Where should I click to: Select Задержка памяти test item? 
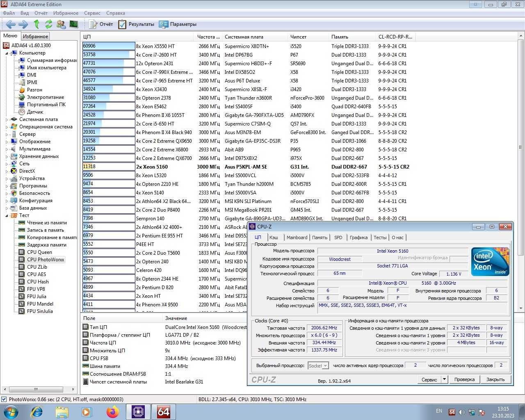coord(46,245)
